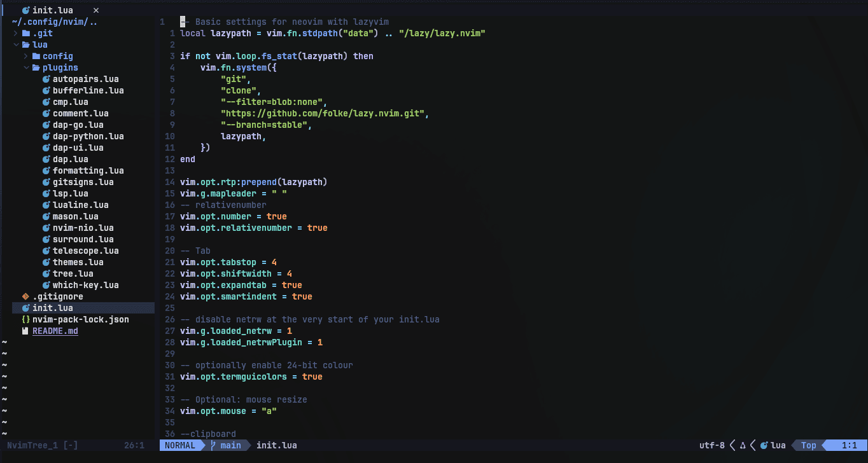Screen dimensions: 868x463
Task: Click the folder icon of the .git directory
Action: click(26, 33)
